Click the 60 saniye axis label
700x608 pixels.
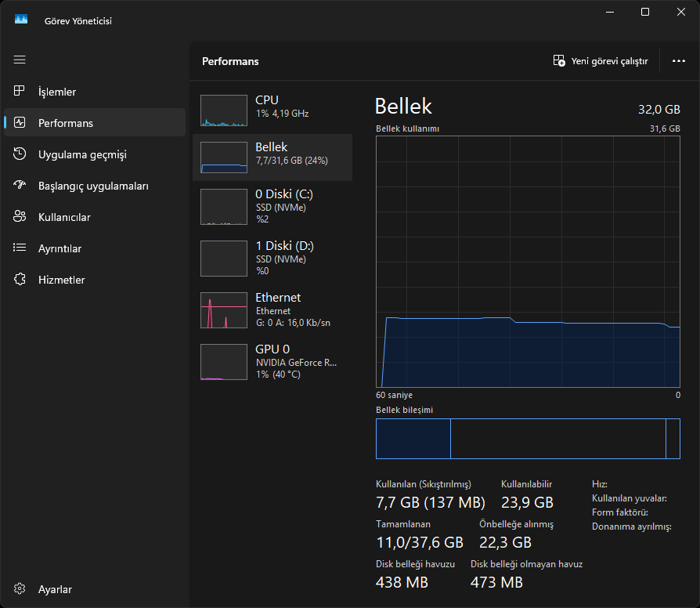point(394,395)
